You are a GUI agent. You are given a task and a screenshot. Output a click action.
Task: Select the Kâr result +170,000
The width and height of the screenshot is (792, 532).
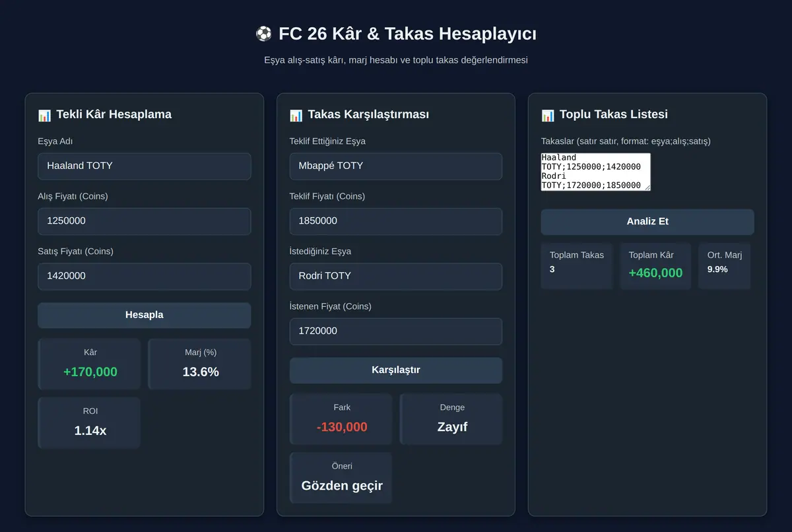click(90, 372)
